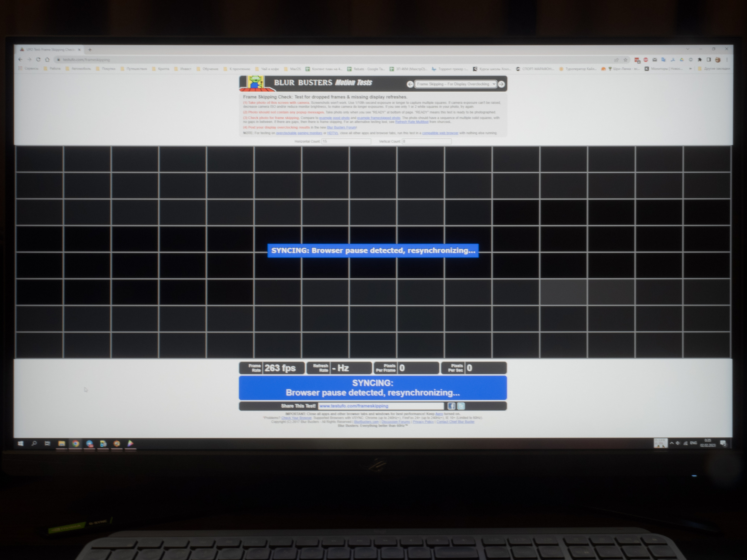The image size is (747, 560).
Task: Open the Frame Skipping test selector dropdown
Action: 456,84
